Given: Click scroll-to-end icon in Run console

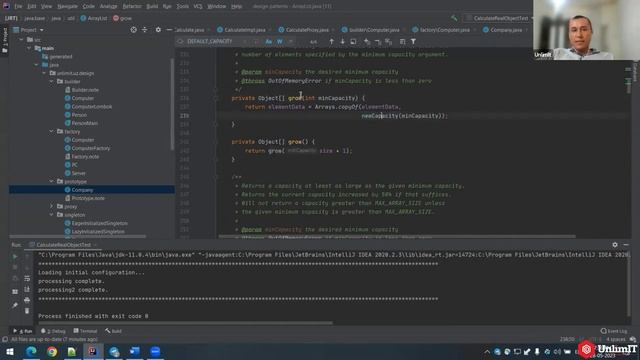Looking at the screenshot, I should point(27,289).
